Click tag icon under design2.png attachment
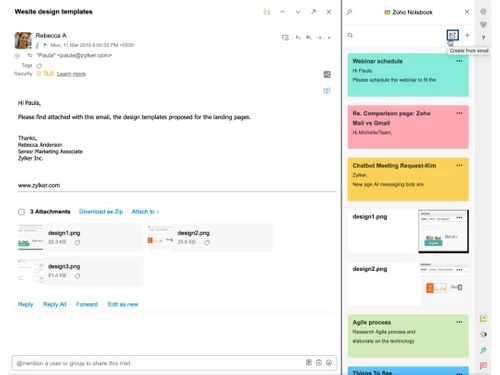 (207, 242)
